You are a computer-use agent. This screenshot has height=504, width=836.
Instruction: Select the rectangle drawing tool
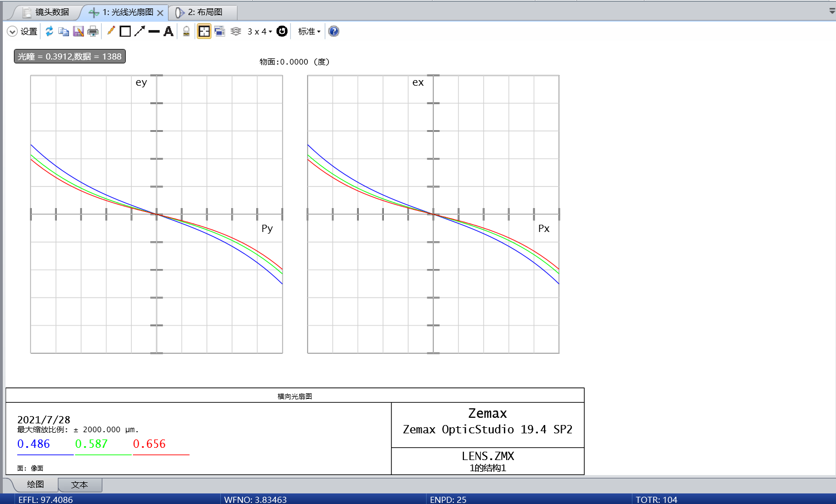click(x=125, y=32)
